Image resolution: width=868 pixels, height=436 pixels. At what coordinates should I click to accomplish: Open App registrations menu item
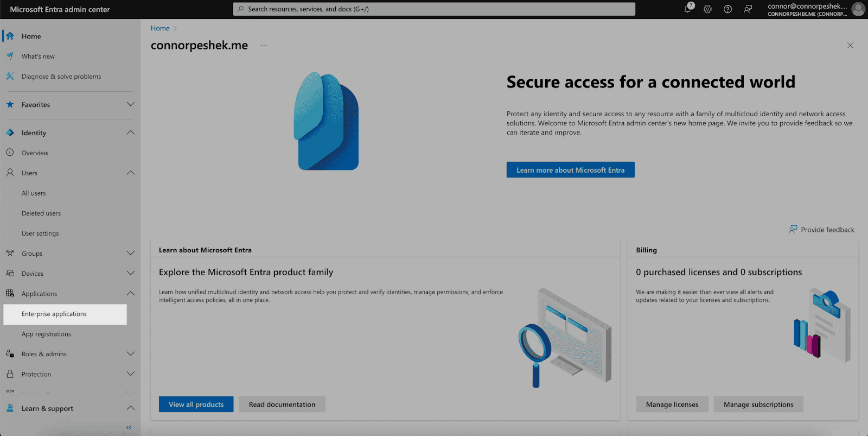[46, 334]
